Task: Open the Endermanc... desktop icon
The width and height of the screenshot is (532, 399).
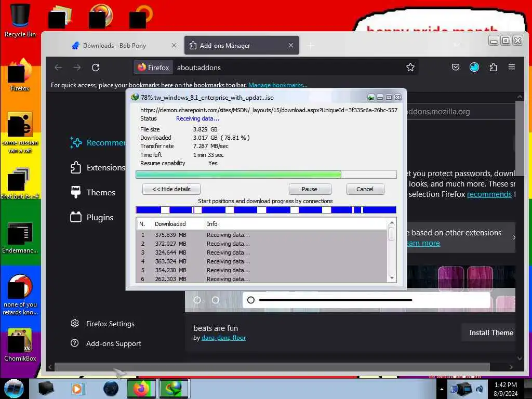Action: point(20,237)
